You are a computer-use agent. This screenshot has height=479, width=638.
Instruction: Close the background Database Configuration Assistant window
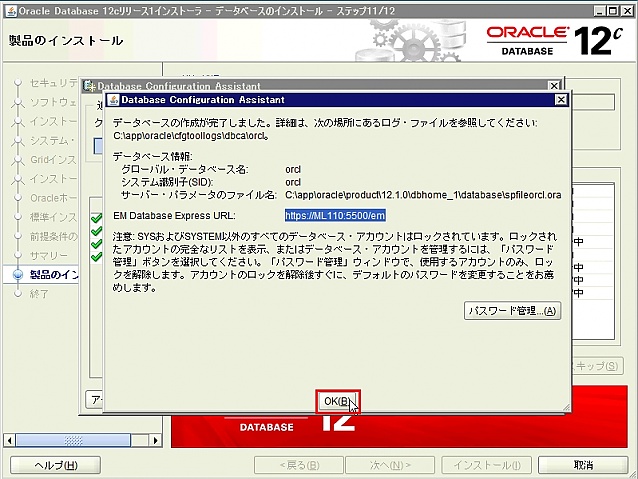coord(554,86)
